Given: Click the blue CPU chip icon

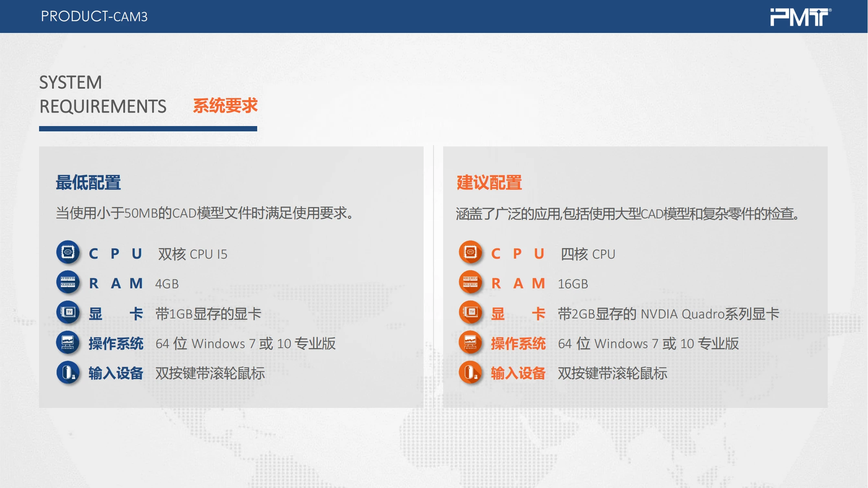Looking at the screenshot, I should pyautogui.click(x=68, y=252).
